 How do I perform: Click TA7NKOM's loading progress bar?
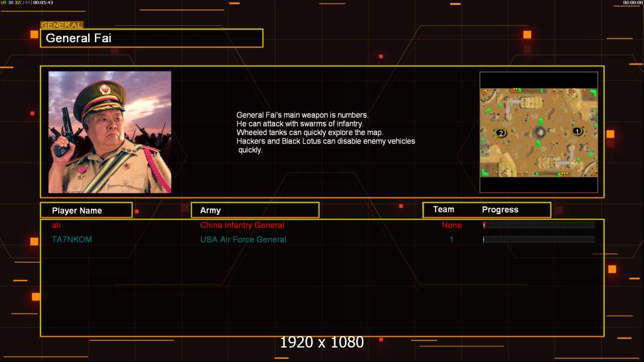tap(539, 239)
